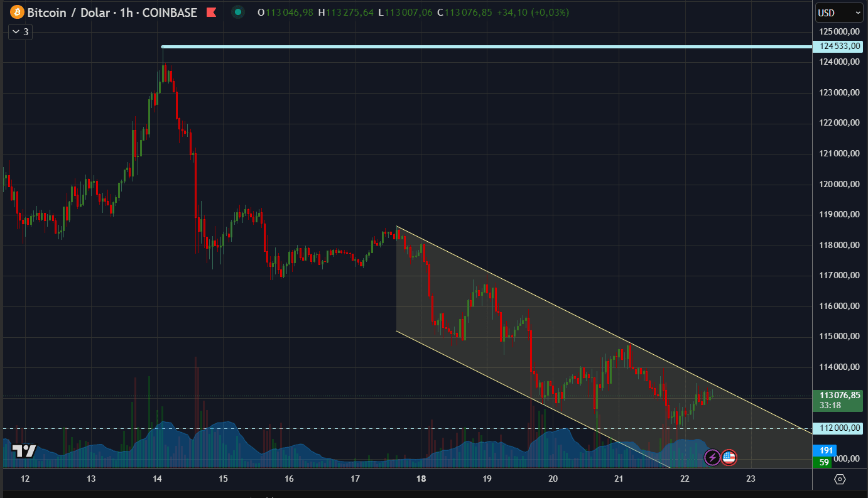Click the Low value 113 007,06
868x498 pixels.
408,13
